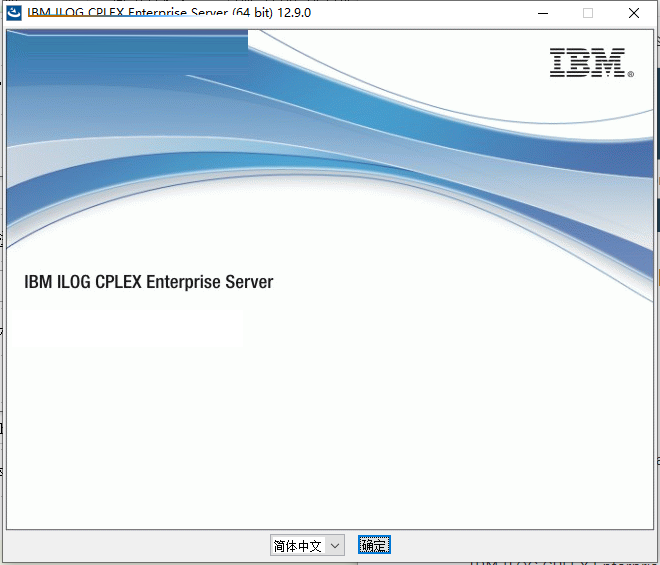
Task: Close the CPLEX Enterprise Server installer
Action: point(634,13)
